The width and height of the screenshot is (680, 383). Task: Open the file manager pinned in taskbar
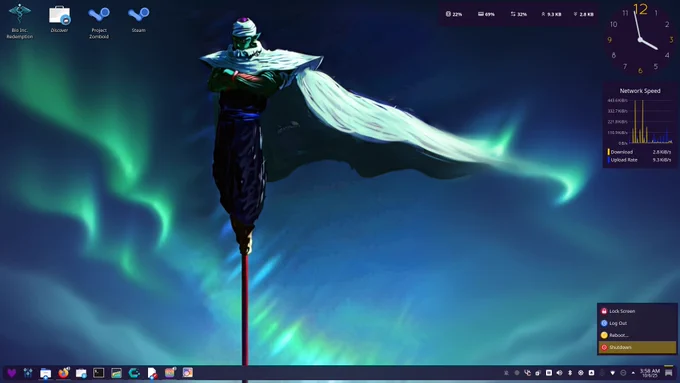point(45,373)
